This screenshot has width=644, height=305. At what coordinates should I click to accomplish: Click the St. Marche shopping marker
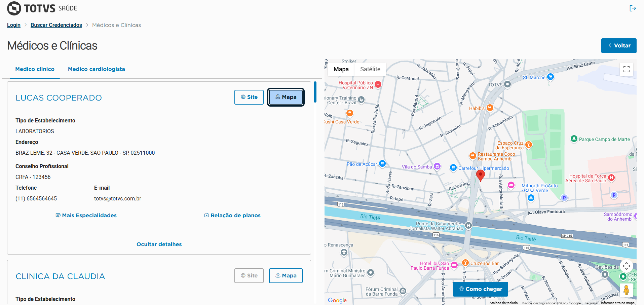pyautogui.click(x=551, y=77)
